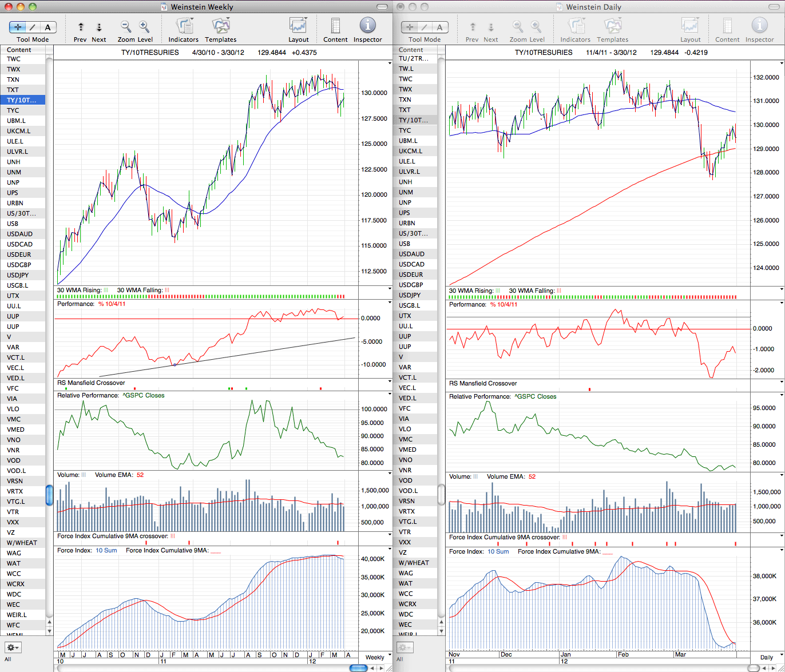This screenshot has height=672, width=785.
Task: Expand RS Mansfield Crossover pane menu in Weekly
Action: (x=390, y=381)
